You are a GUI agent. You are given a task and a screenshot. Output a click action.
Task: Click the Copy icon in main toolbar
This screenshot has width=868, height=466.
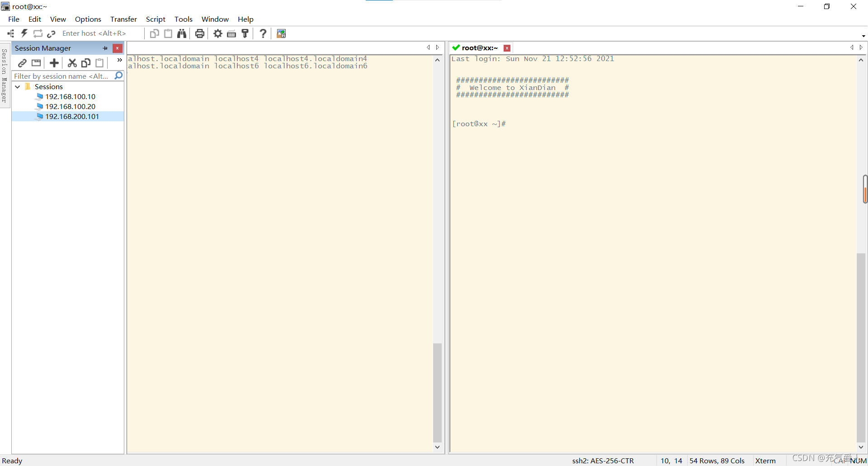(155, 33)
